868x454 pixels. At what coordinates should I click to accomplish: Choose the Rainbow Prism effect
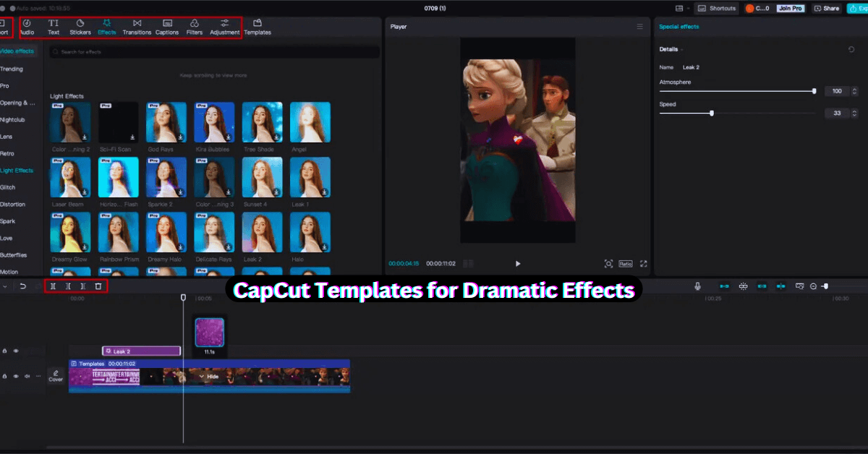click(x=118, y=232)
